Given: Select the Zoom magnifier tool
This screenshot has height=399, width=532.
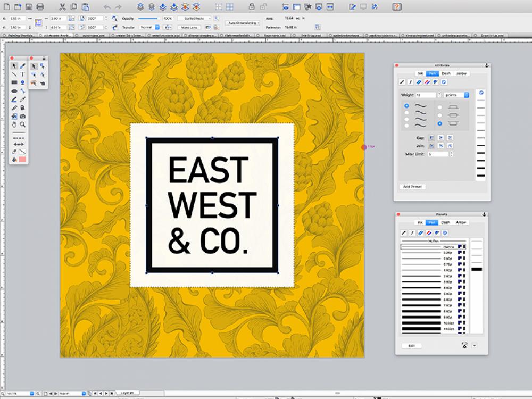Looking at the screenshot, I should 22,124.
